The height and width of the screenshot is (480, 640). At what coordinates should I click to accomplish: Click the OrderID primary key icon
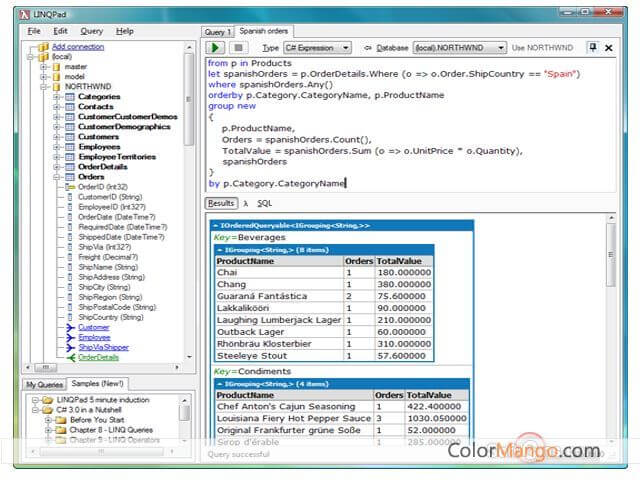70,187
